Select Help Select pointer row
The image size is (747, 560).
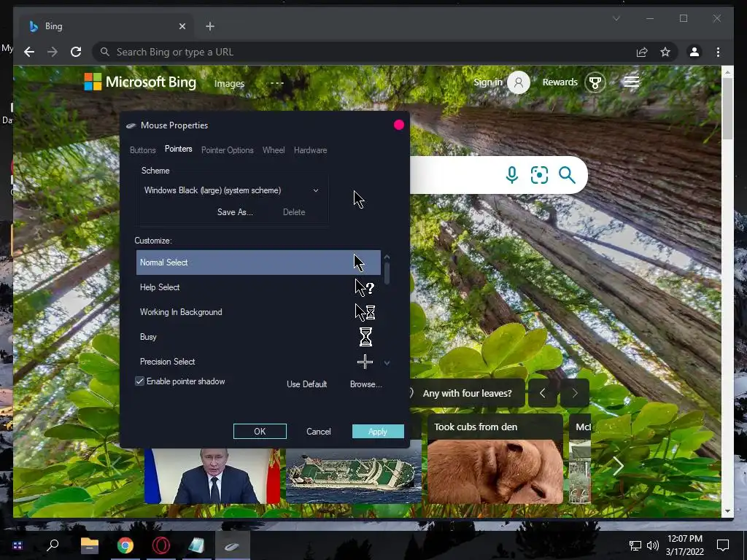pyautogui.click(x=258, y=287)
